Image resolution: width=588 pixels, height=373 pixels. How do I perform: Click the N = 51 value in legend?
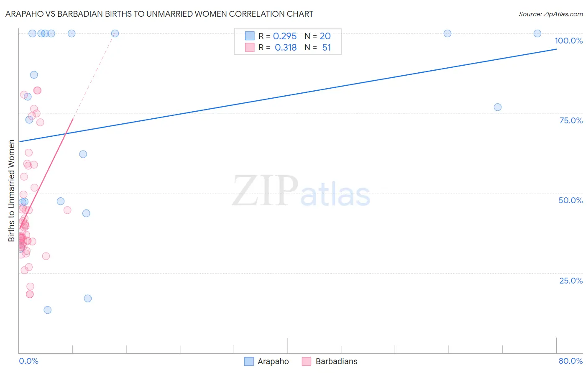pyautogui.click(x=318, y=47)
